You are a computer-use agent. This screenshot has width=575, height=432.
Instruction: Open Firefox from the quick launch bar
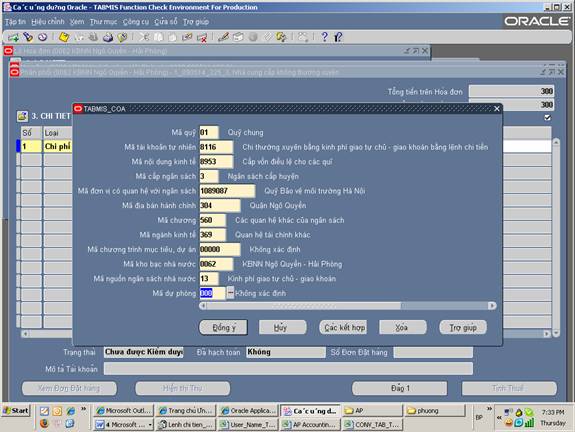44,424
